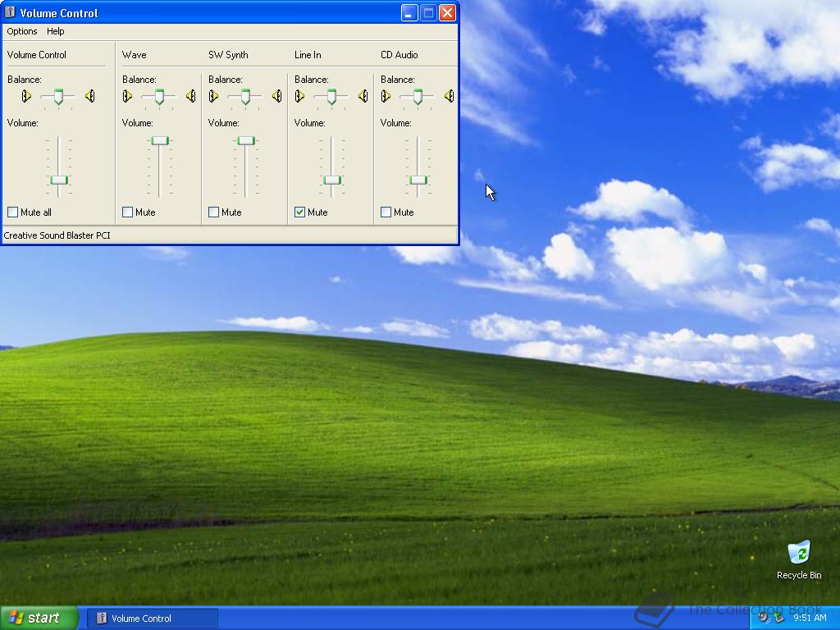The height and width of the screenshot is (630, 840).
Task: Click Volume Control taskbar button
Action: [153, 619]
